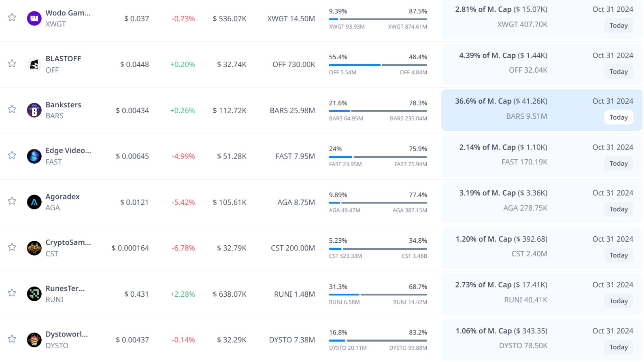Screen dimensions: 644x362
Task: Open the RunesTer... token name link
Action: [65, 288]
